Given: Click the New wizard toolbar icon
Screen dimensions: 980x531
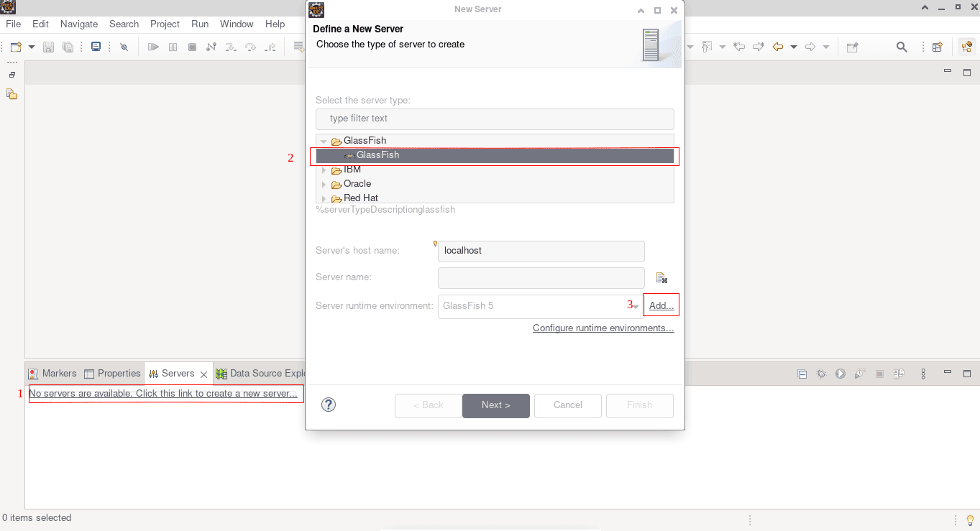Looking at the screenshot, I should [16, 47].
